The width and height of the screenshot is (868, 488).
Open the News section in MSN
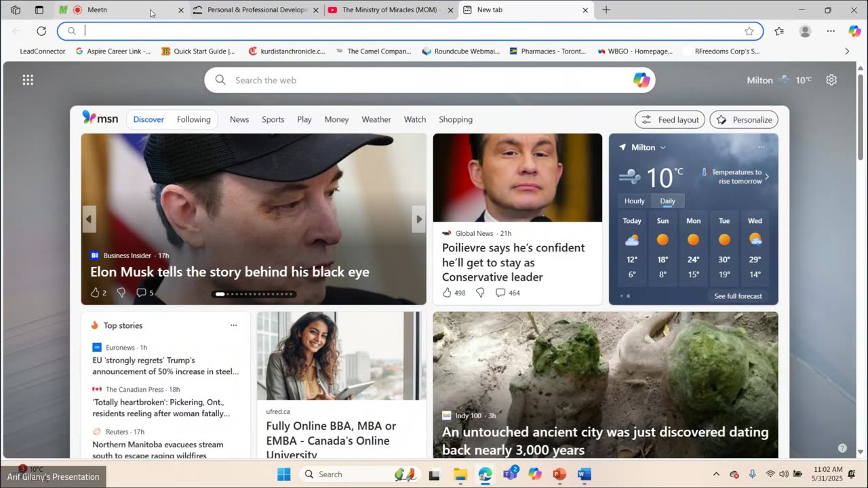coord(239,119)
